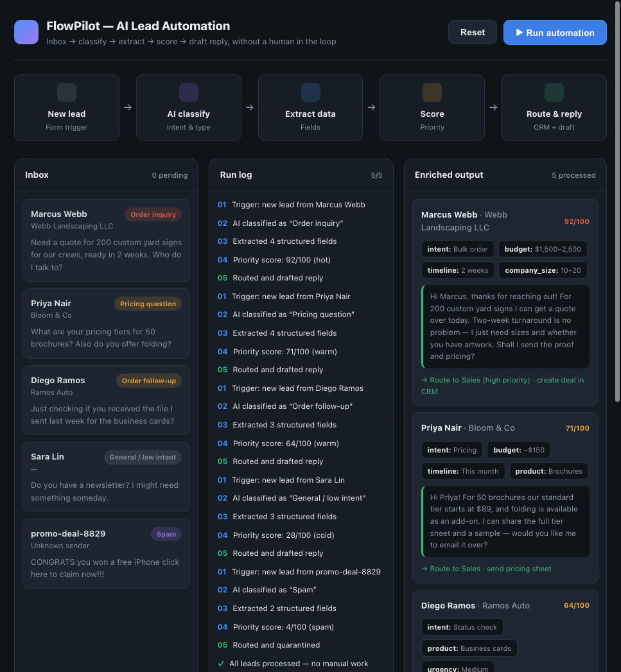Click the New lead step icon
621x672 pixels.
coord(67,92)
